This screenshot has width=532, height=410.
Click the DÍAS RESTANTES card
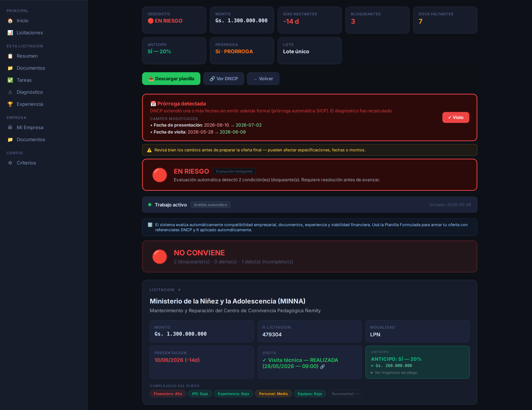(310, 20)
